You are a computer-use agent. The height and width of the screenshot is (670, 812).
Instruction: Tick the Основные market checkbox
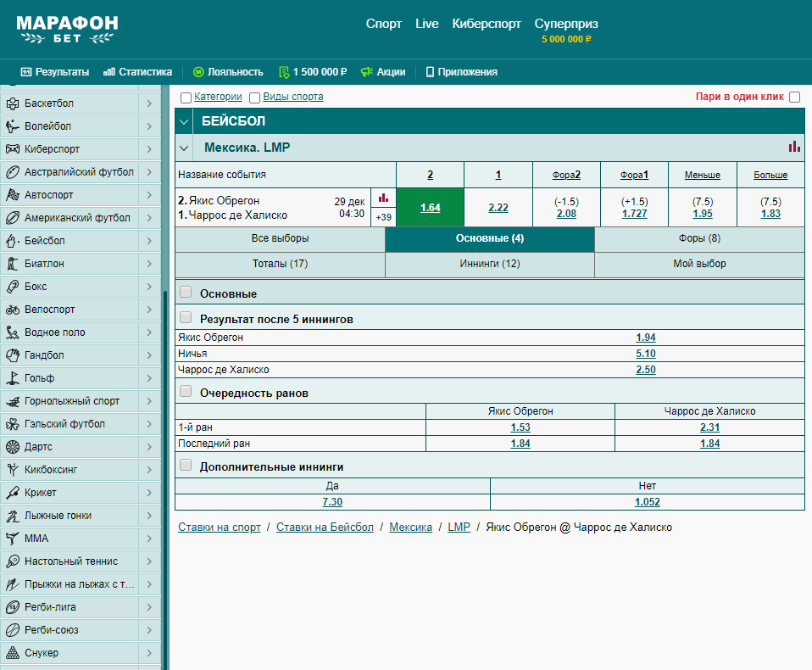point(186,293)
